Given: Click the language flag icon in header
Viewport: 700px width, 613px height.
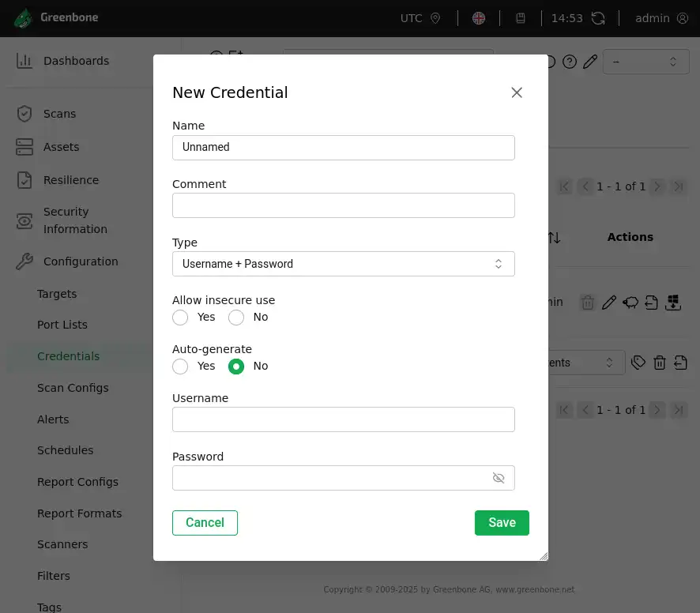Looking at the screenshot, I should pos(479,18).
